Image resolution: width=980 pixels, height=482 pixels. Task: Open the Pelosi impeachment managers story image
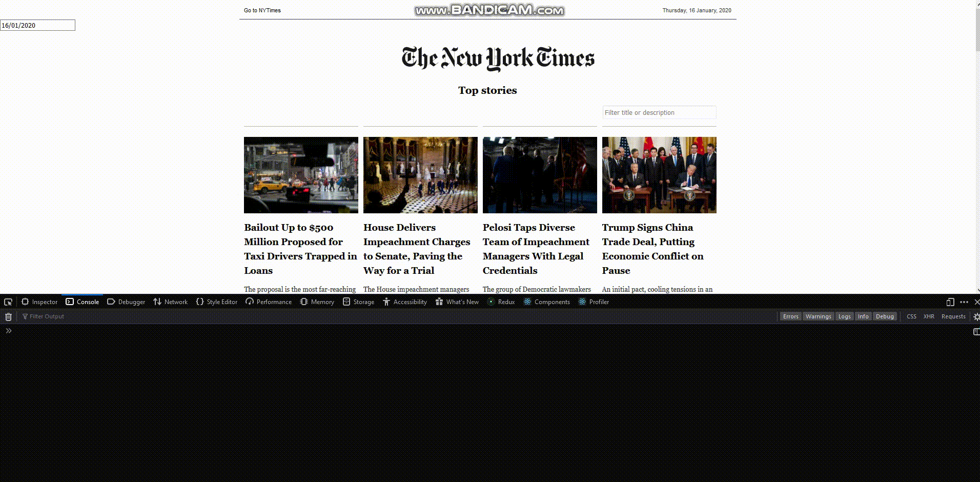[540, 175]
